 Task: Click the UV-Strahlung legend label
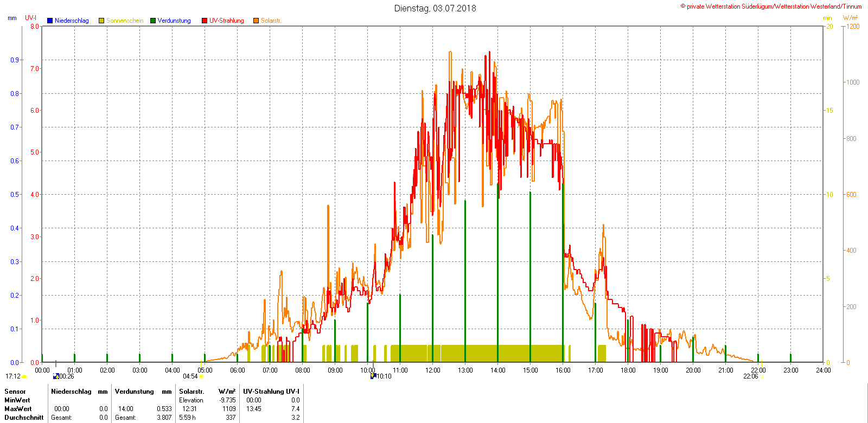(227, 21)
